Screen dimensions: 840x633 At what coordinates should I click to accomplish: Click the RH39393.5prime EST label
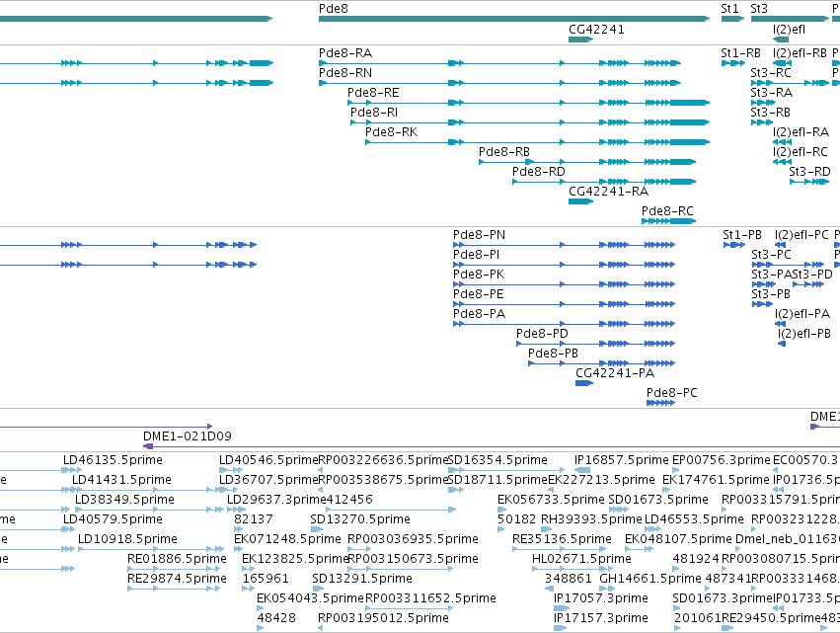(591, 519)
